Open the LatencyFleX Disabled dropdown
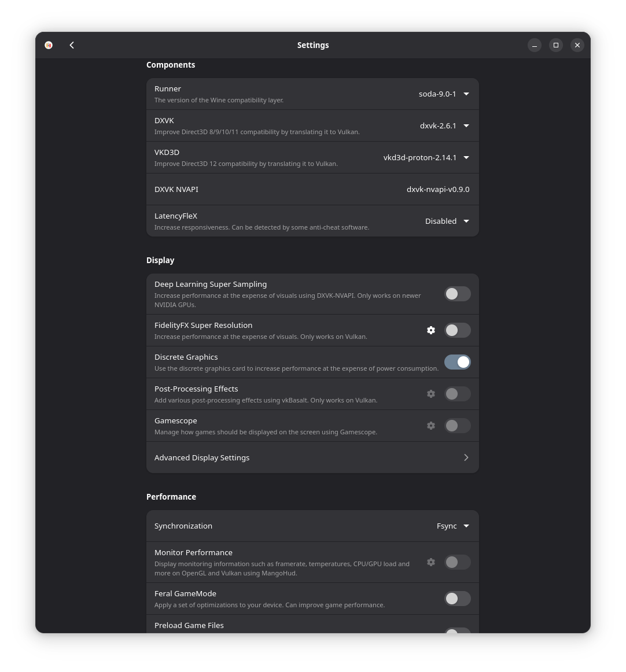The width and height of the screenshot is (626, 672). coord(447,221)
